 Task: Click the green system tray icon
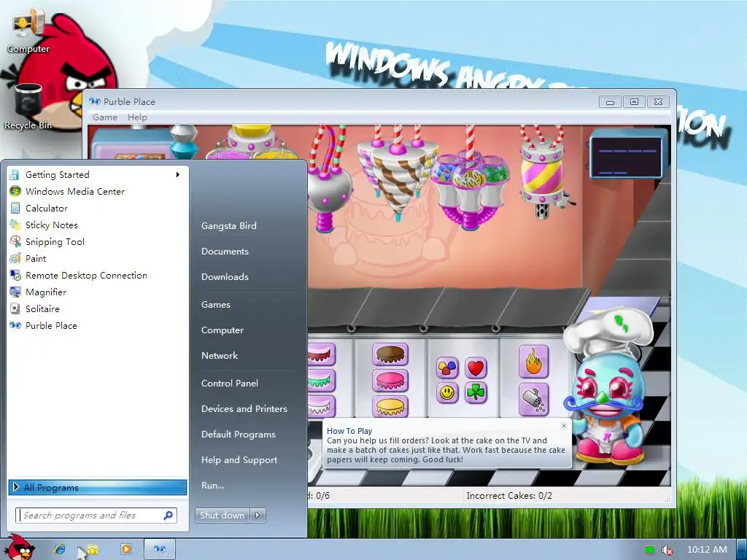(x=649, y=550)
